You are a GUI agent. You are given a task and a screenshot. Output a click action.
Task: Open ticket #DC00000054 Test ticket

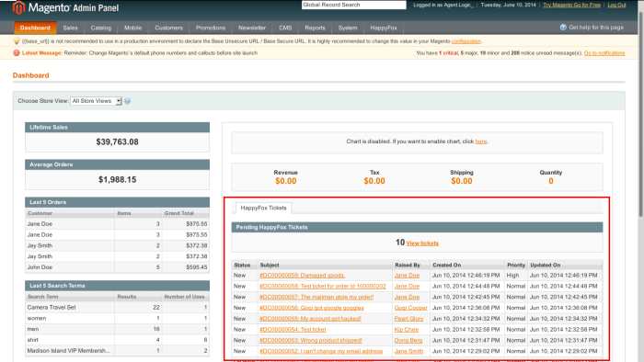293,330
